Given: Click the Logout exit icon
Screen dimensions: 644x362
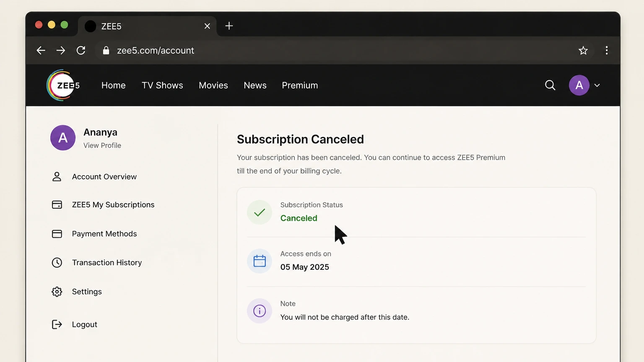Looking at the screenshot, I should coord(57,324).
